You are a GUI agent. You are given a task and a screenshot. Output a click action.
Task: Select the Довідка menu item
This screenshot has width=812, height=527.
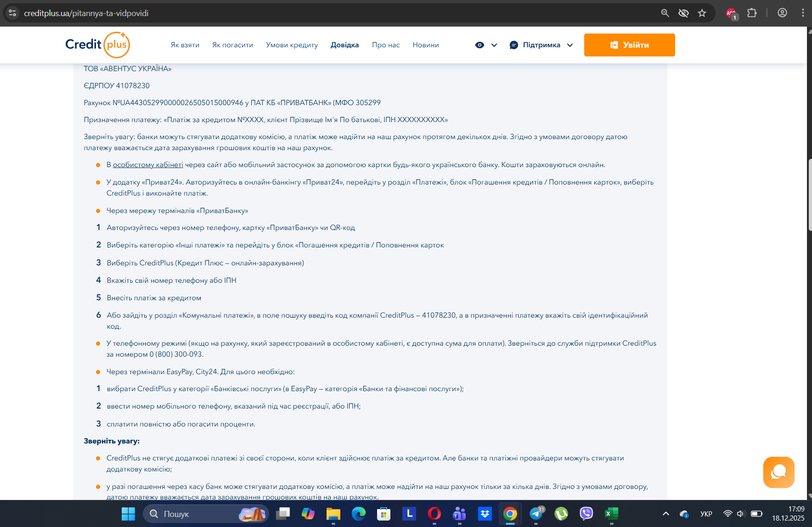345,45
